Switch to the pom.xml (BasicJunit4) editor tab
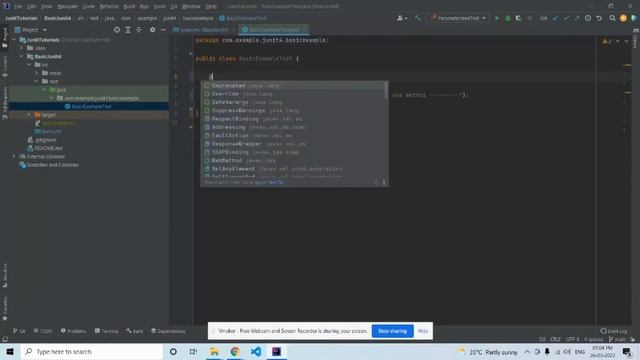640x360 pixels. click(x=204, y=30)
